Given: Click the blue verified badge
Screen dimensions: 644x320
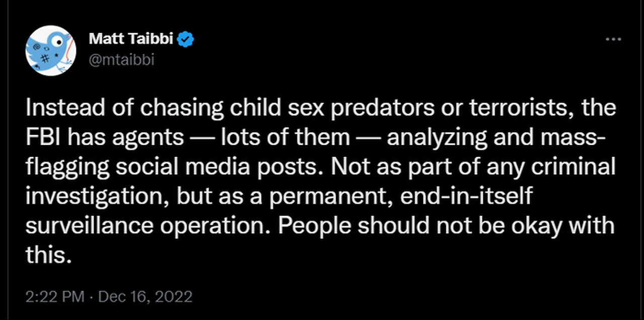Looking at the screenshot, I should (187, 39).
